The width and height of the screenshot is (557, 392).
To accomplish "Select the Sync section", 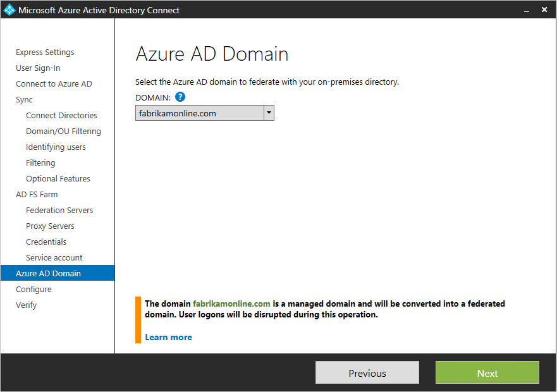I will [x=24, y=100].
